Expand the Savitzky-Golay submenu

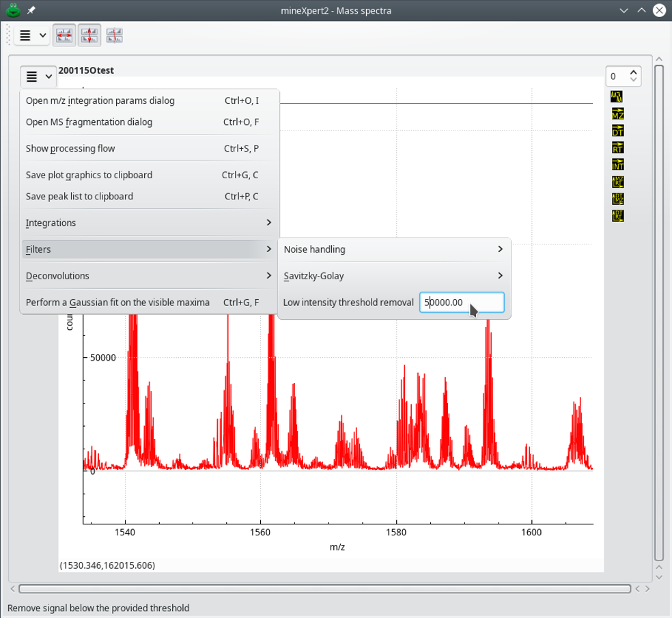click(x=393, y=276)
